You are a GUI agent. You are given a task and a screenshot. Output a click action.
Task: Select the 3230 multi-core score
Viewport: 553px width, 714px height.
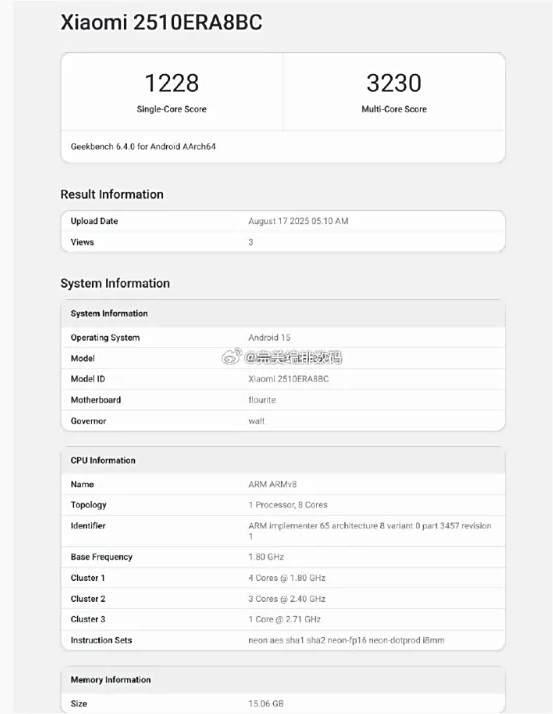[394, 83]
